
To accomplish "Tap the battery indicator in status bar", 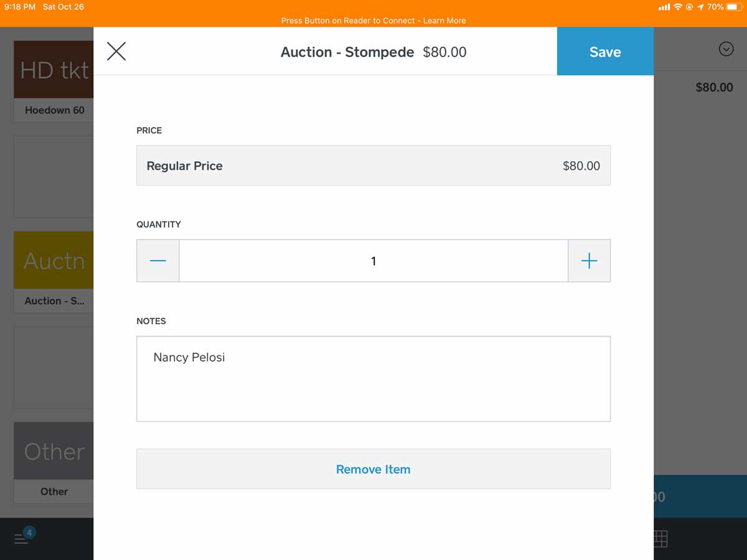I will pyautogui.click(x=735, y=7).
